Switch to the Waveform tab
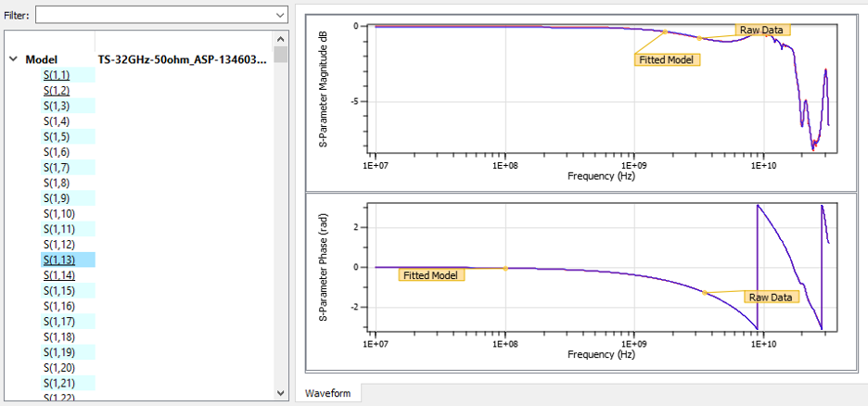The height and width of the screenshot is (406, 868). pos(328,394)
